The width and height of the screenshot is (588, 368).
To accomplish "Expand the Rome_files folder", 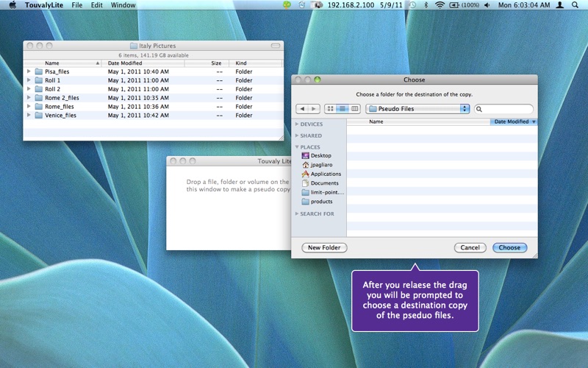I will pyautogui.click(x=29, y=106).
